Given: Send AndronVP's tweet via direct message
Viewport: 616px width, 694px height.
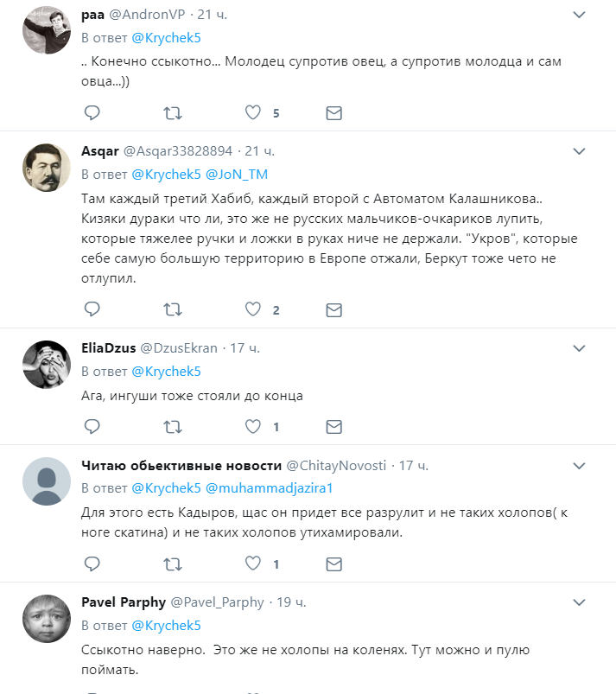Looking at the screenshot, I should coord(333,112).
